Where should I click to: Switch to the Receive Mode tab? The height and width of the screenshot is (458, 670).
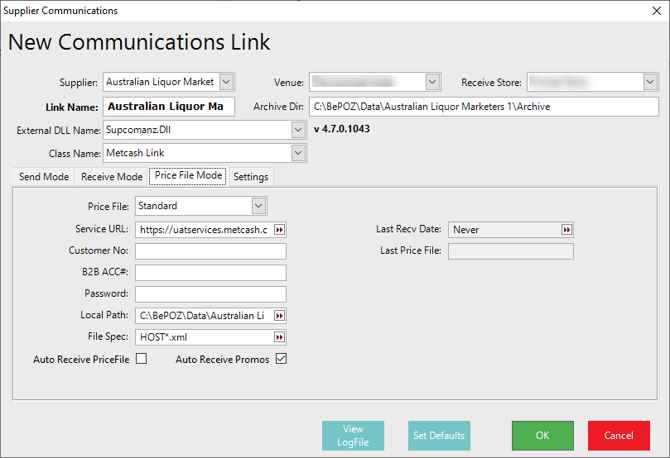click(112, 177)
